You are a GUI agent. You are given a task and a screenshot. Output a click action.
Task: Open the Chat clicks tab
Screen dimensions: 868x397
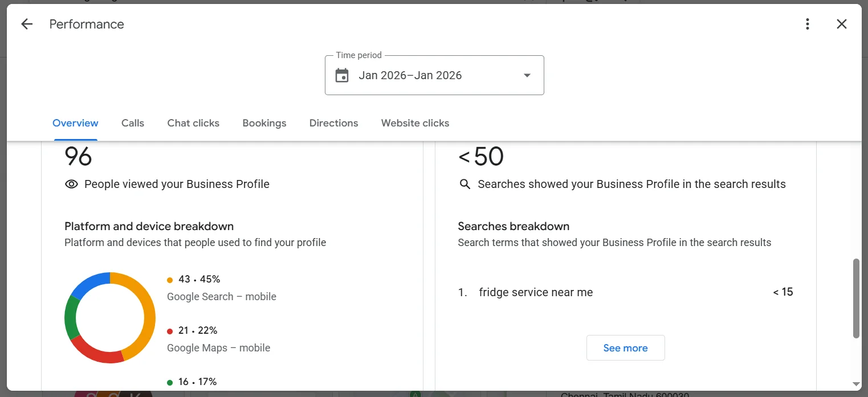tap(193, 123)
